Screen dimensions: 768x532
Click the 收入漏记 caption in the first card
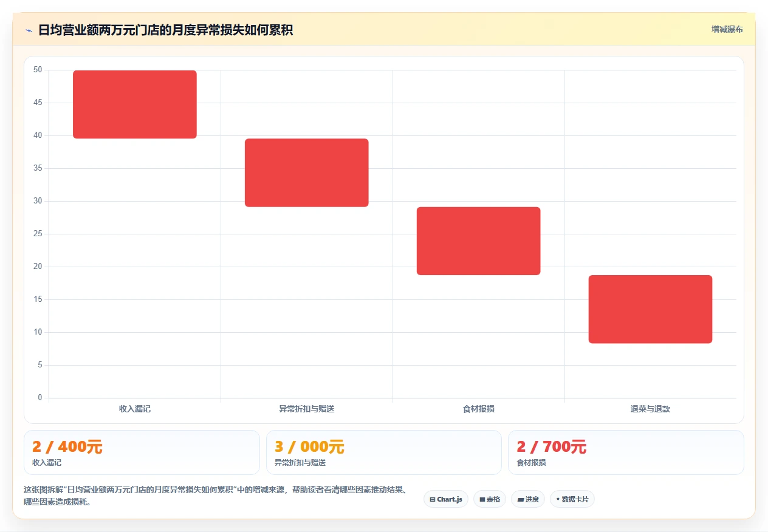click(x=47, y=463)
